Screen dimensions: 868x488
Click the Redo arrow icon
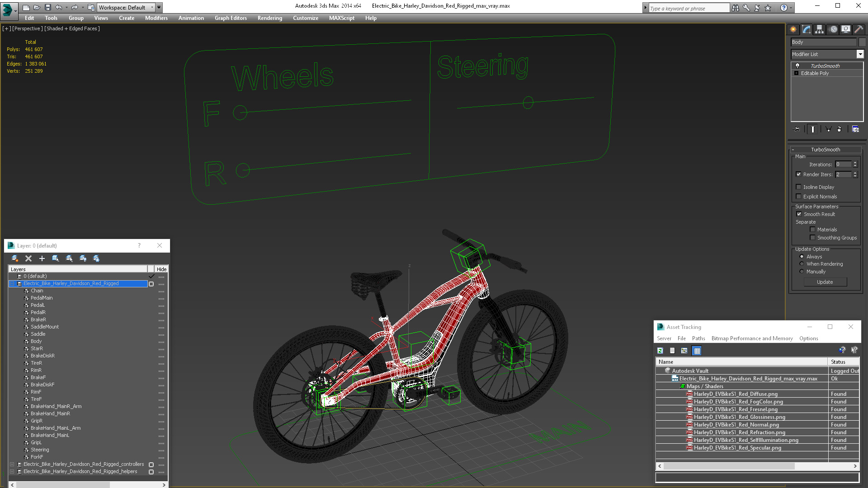(75, 8)
